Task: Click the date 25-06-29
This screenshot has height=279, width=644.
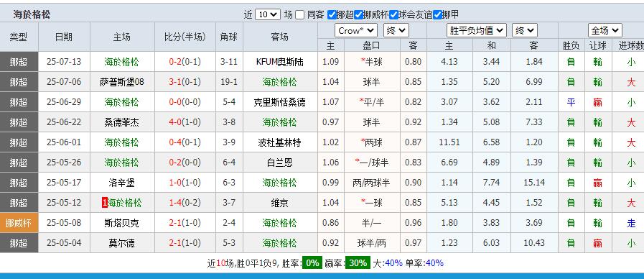Action: click(x=64, y=102)
